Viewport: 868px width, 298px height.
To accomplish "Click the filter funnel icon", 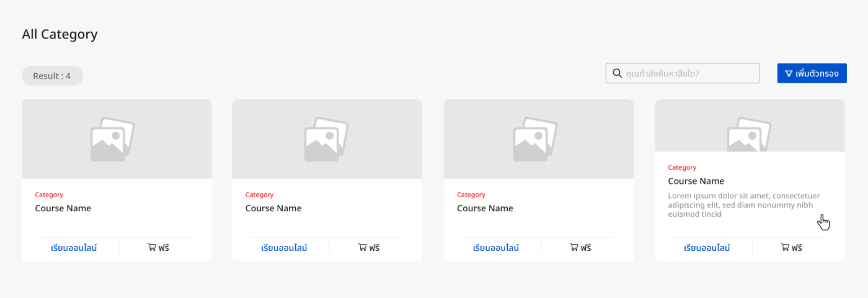I will click(789, 74).
